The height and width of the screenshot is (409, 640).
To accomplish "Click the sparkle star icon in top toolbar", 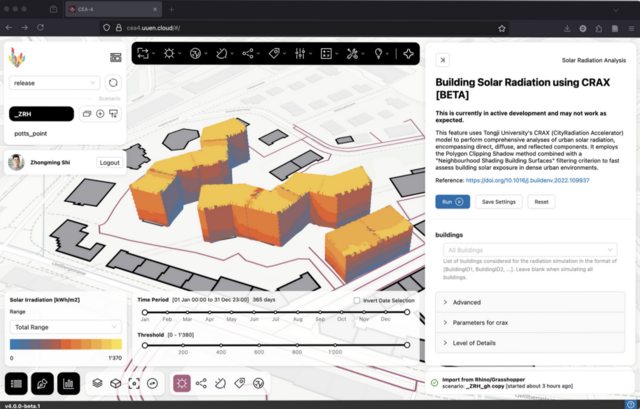I will (x=408, y=53).
